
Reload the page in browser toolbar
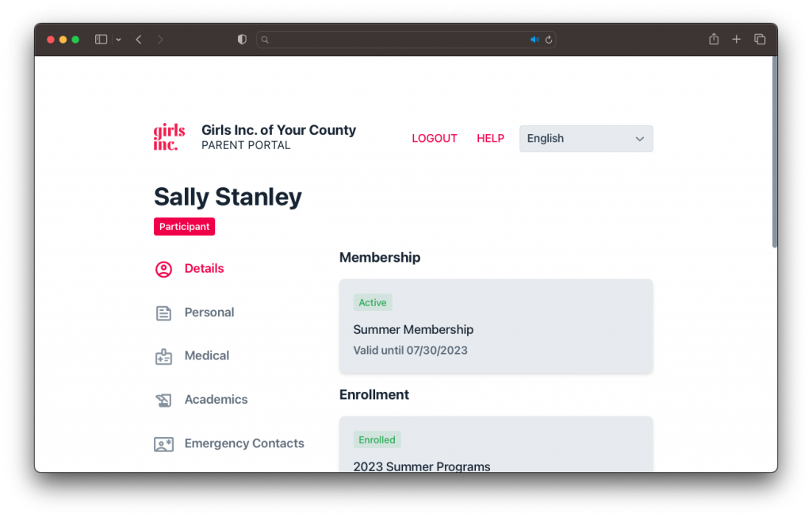(549, 40)
